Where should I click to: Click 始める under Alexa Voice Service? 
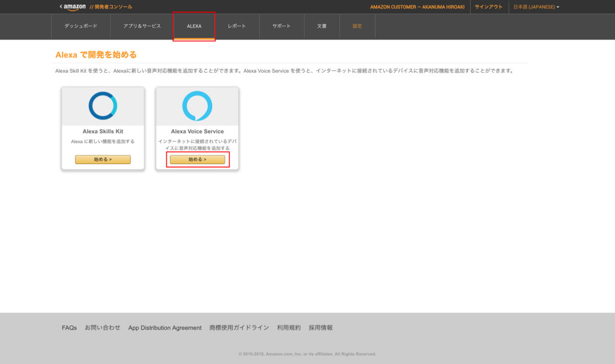[197, 159]
